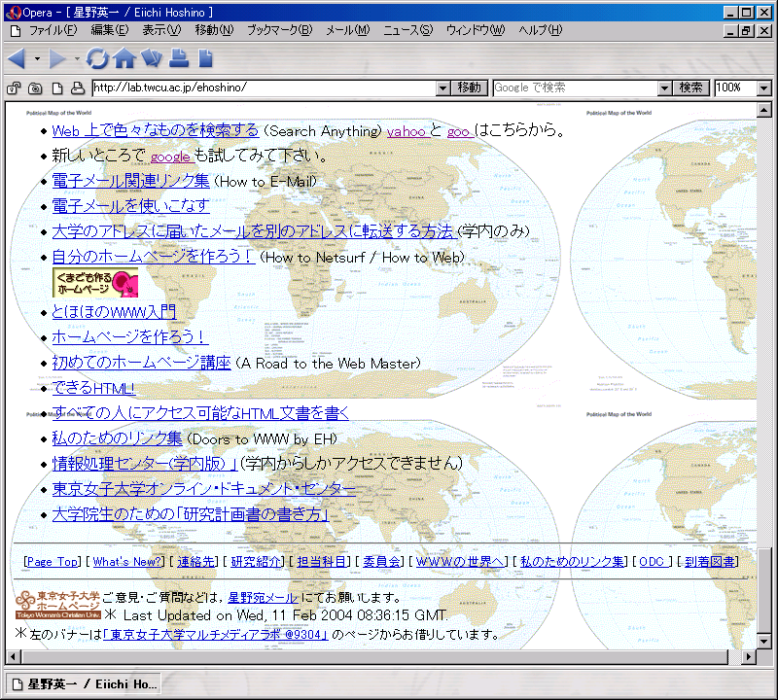This screenshot has height=700, width=778.
Task: Click the security padlock icon
Action: 14,88
